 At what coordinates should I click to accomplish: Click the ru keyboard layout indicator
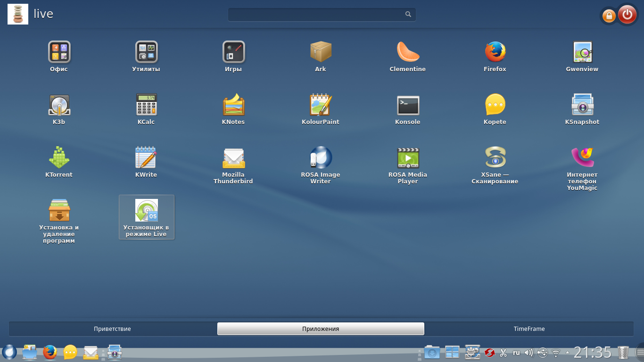click(516, 353)
